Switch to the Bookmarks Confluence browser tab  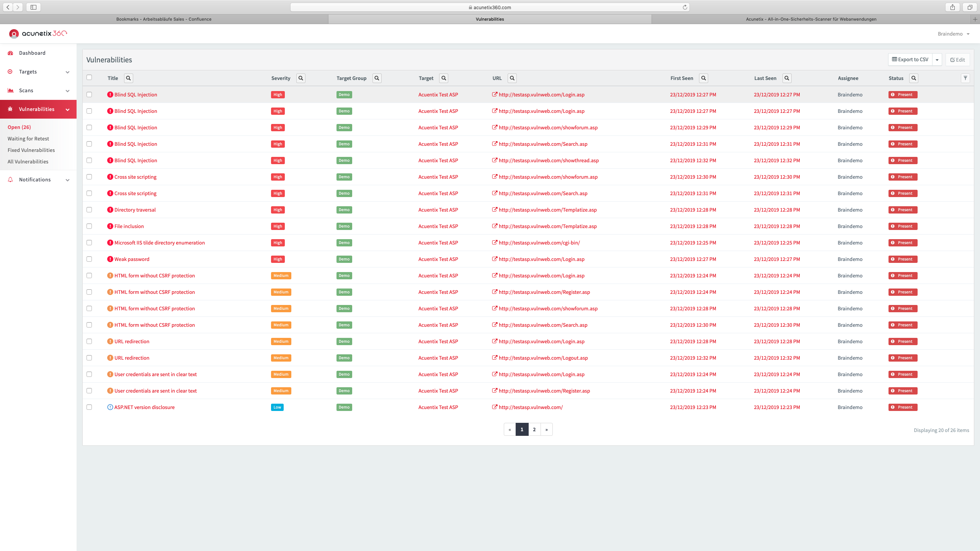[164, 19]
